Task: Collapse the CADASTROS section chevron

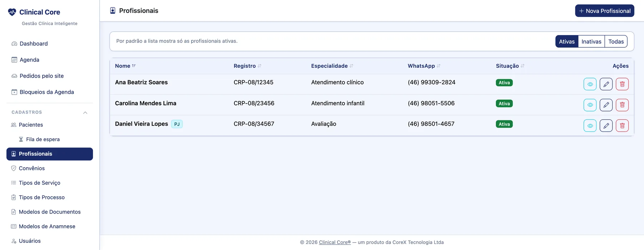Action: (85, 112)
